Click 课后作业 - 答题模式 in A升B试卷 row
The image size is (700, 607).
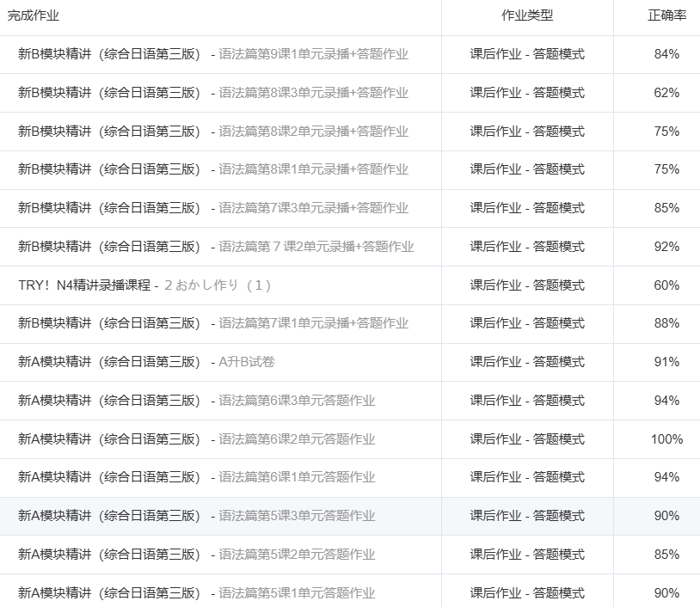[527, 362]
